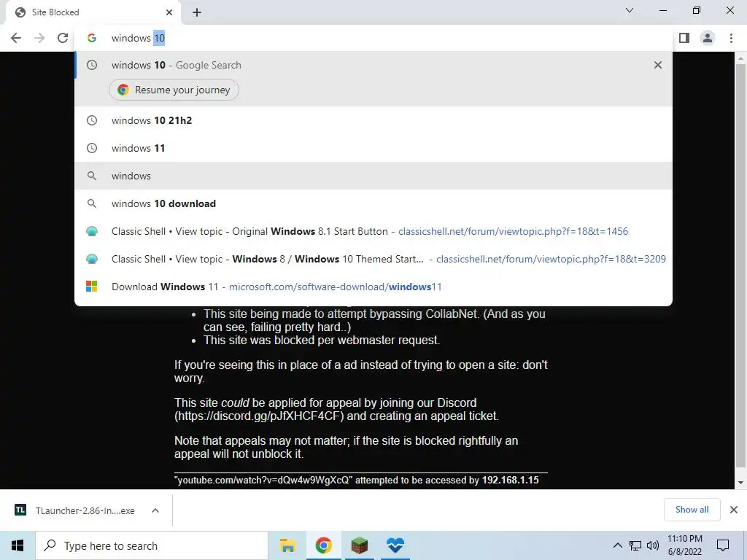Open a new tab with the plus button
Viewport: 747px width, 560px height.
pyautogui.click(x=197, y=13)
